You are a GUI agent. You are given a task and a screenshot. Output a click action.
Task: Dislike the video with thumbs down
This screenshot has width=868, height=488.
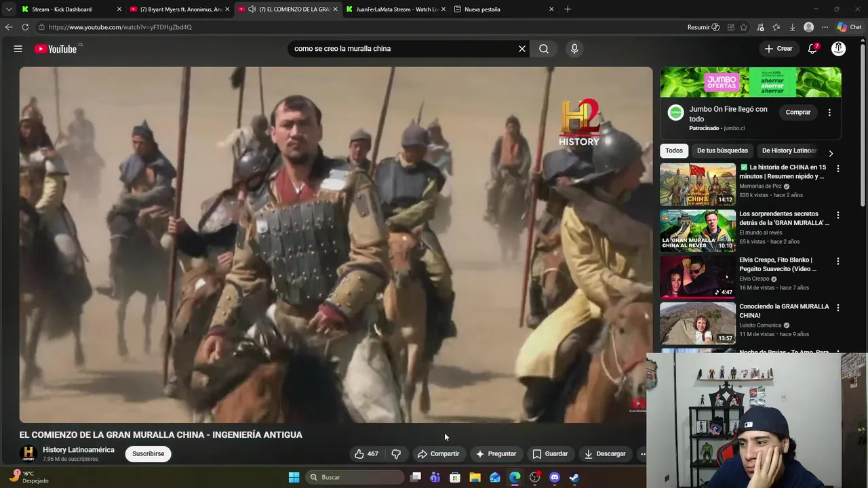tap(396, 453)
